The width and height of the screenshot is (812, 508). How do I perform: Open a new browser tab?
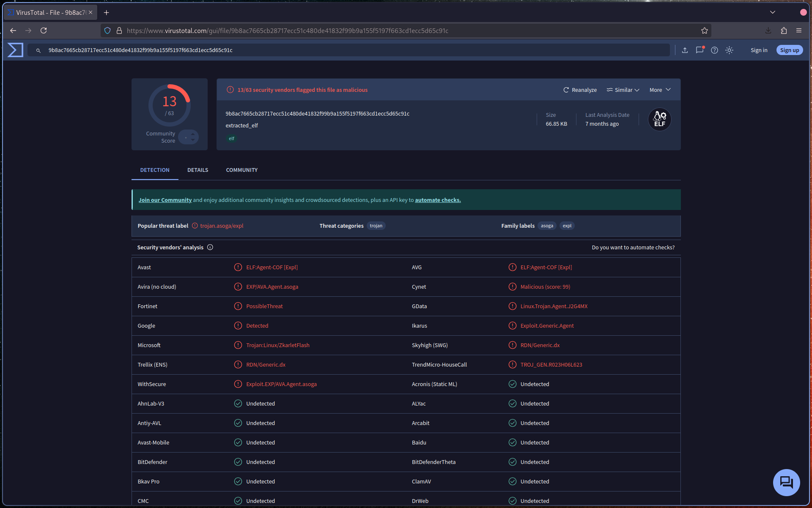point(107,13)
